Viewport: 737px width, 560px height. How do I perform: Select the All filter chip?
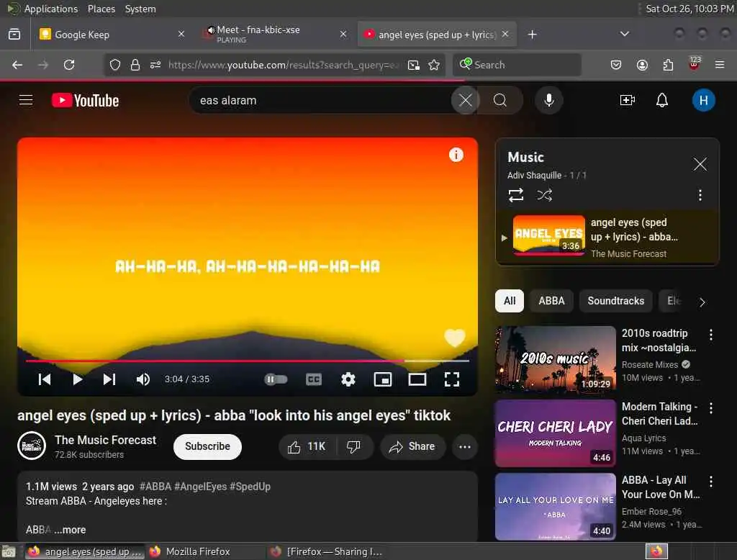click(x=510, y=300)
